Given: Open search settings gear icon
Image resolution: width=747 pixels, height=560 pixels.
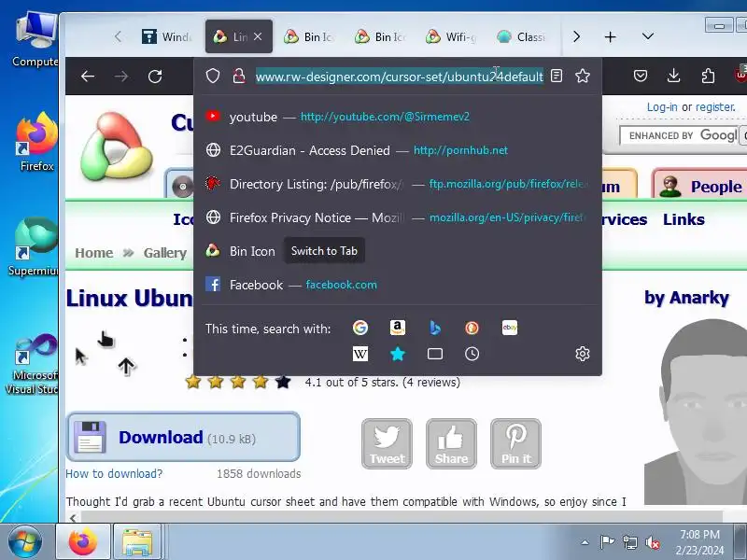Looking at the screenshot, I should point(582,354).
